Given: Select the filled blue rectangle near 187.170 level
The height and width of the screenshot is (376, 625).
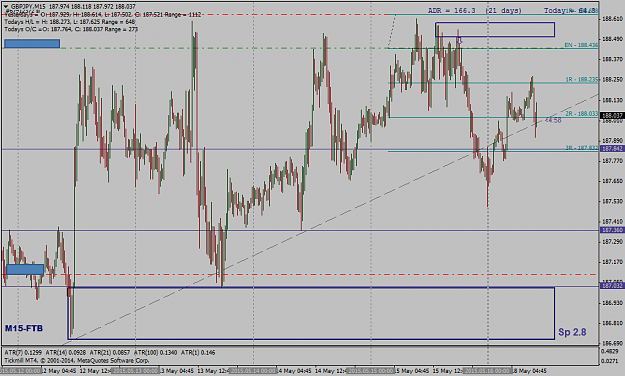Looking at the screenshot, I should point(25,270).
